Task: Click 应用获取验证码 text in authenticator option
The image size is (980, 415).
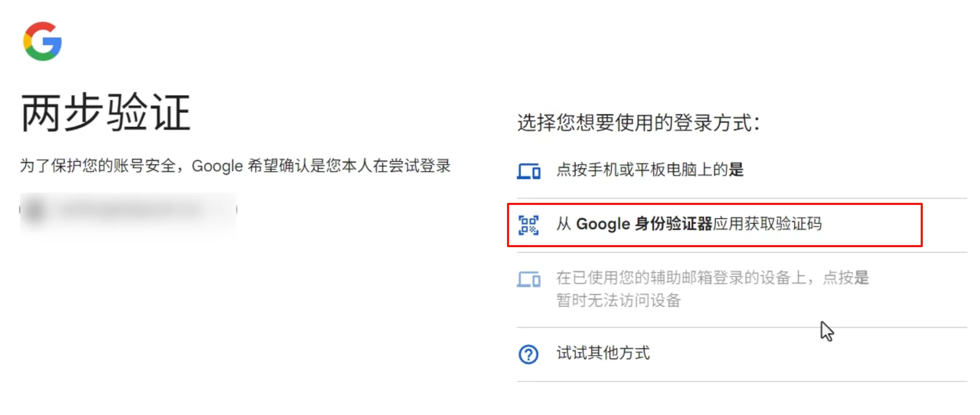Action: (x=768, y=224)
